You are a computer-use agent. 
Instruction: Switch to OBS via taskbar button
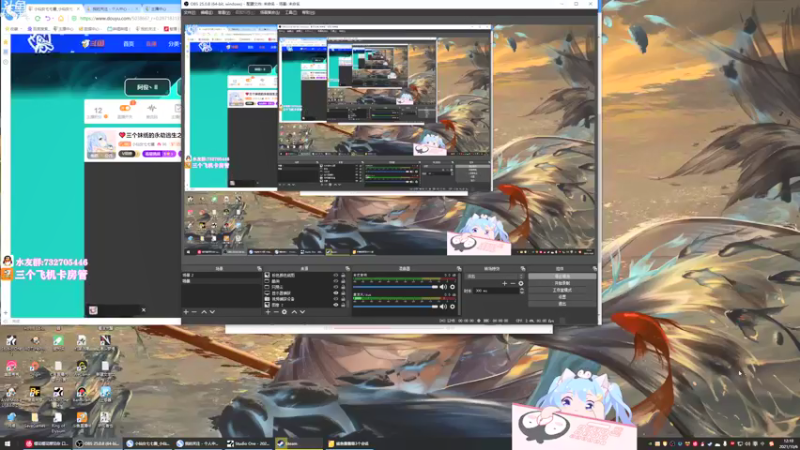(98, 443)
